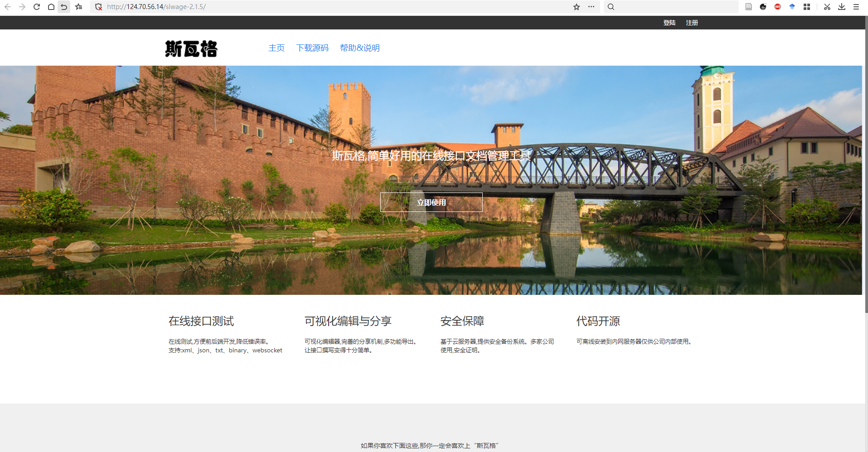The image size is (868, 452).
Task: Open the downloads icon
Action: click(x=842, y=7)
